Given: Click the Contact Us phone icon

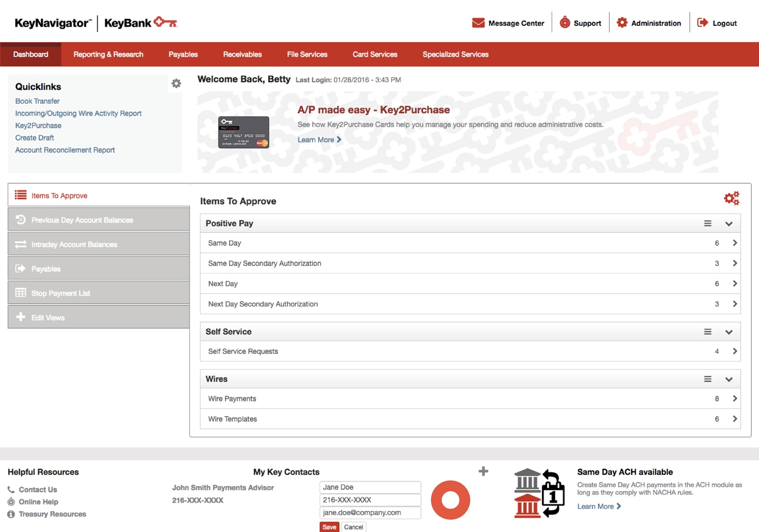Looking at the screenshot, I should pos(11,489).
